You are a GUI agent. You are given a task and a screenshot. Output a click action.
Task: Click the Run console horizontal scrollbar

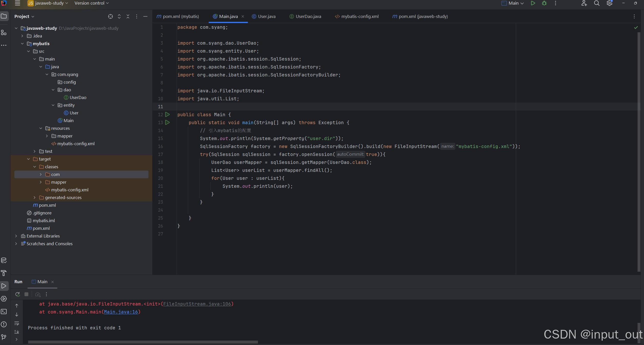pos(143,342)
